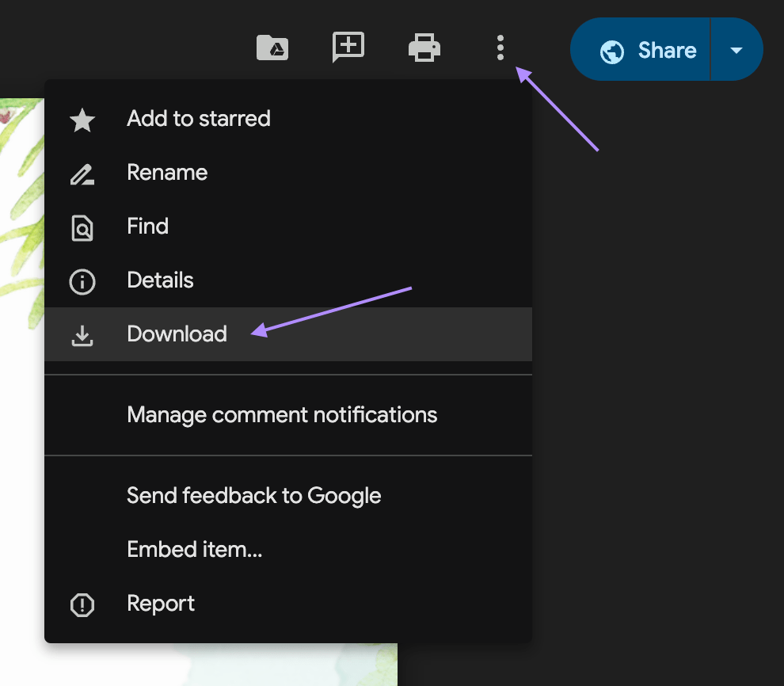This screenshot has height=686, width=784.
Task: Click the Add shortcut to Drive icon
Action: [272, 48]
